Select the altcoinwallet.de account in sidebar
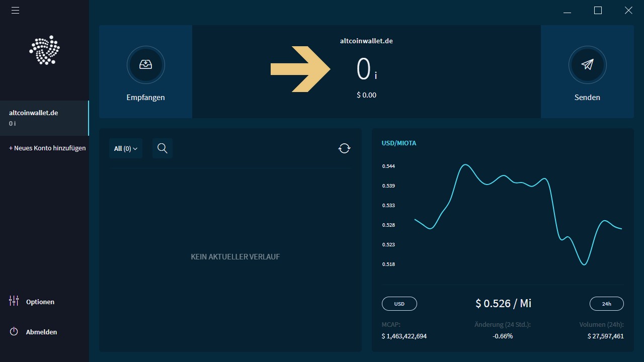The width and height of the screenshot is (644, 362). [44, 118]
